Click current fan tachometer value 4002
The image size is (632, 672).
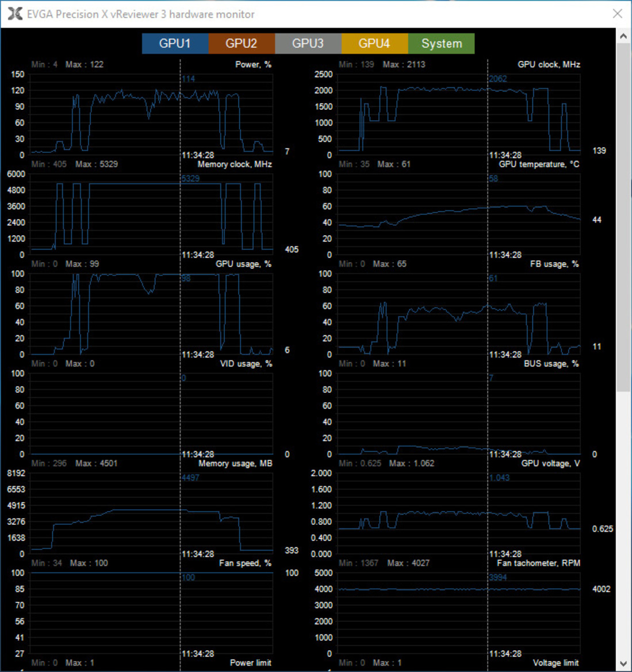(601, 589)
